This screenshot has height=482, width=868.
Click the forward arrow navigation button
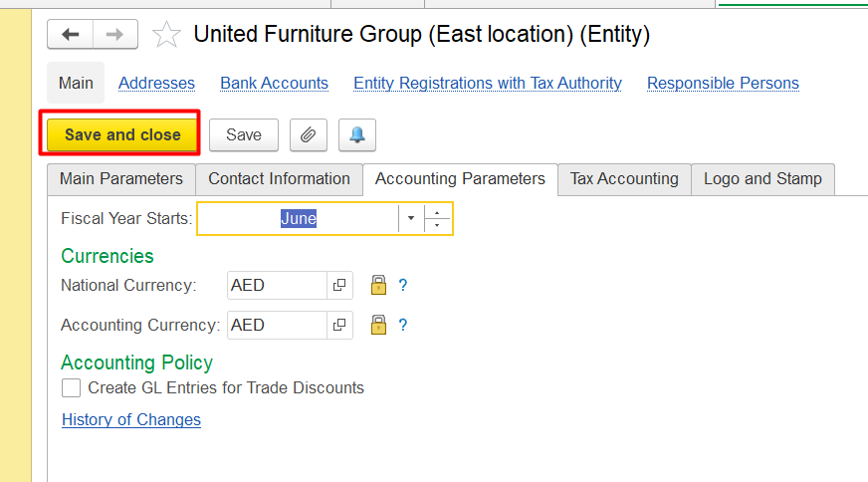115,34
